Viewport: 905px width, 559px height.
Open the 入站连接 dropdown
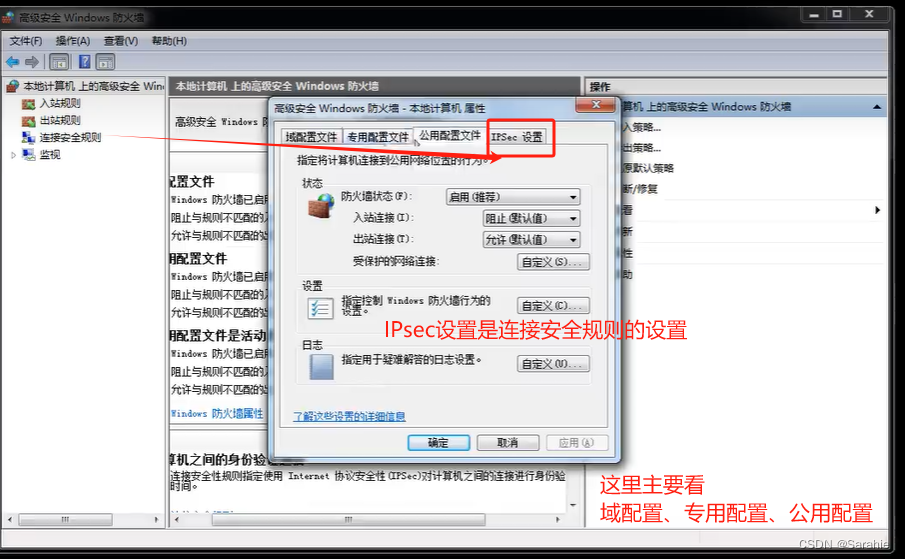[x=531, y=219]
